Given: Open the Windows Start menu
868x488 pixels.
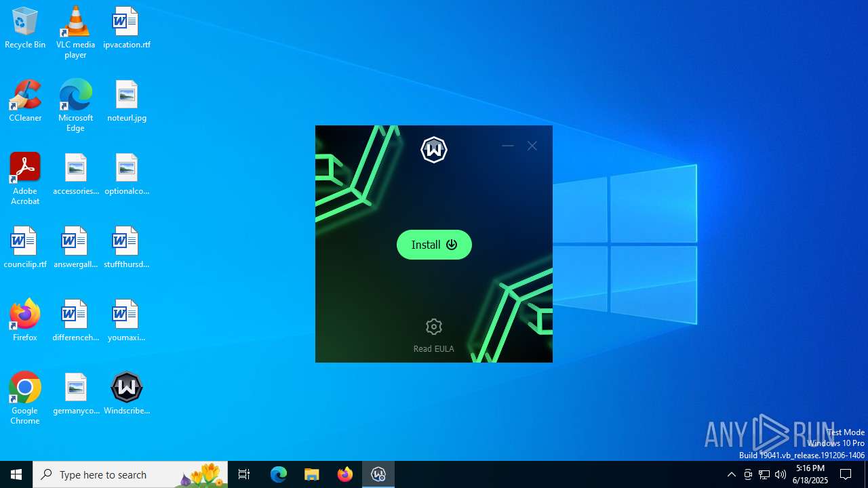Looking at the screenshot, I should [x=16, y=474].
